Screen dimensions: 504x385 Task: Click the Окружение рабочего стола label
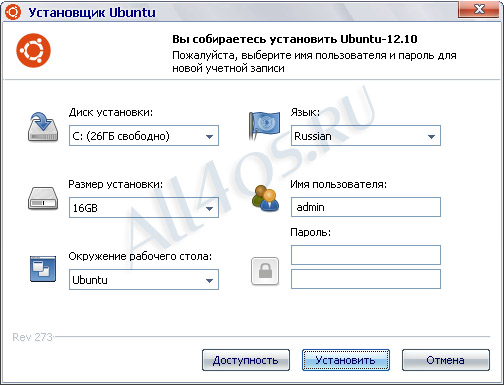(x=140, y=256)
